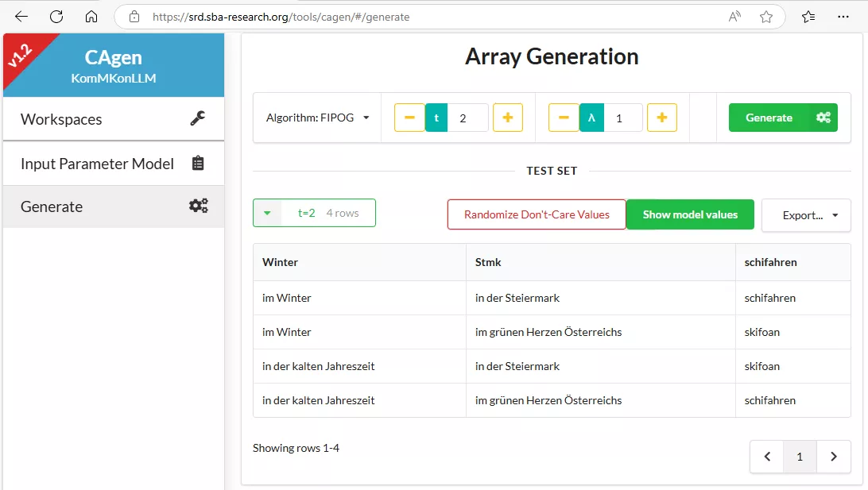Click Randomize Don't-Care Values
This screenshot has width=868, height=490.
536,214
